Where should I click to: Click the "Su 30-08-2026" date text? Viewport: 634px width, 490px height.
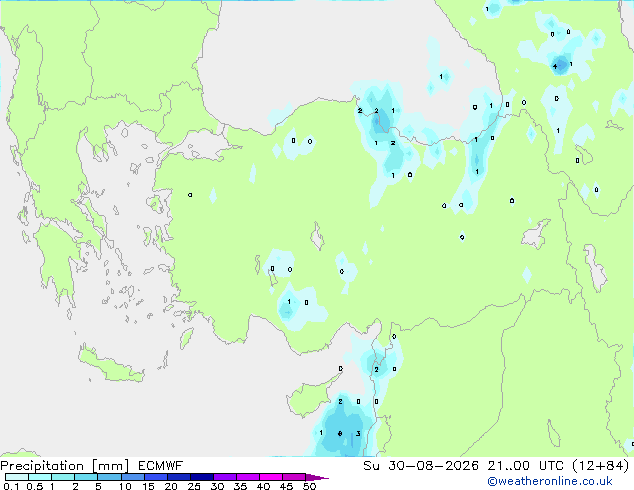(x=421, y=466)
